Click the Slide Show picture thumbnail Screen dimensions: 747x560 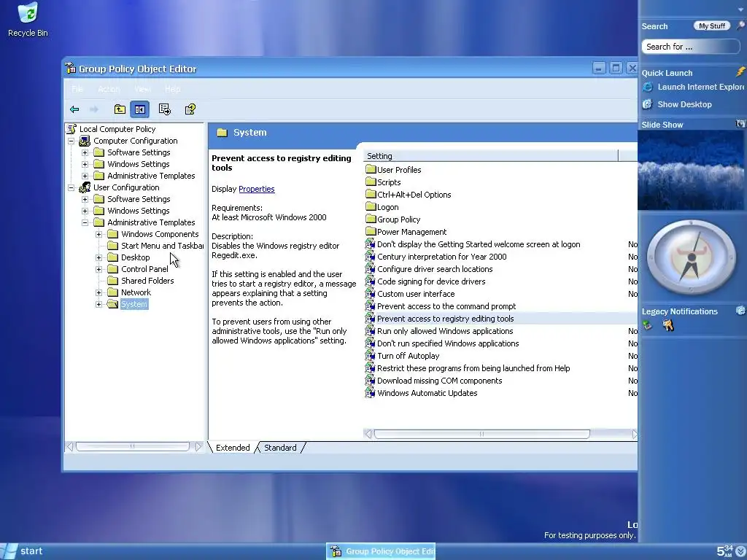[691, 170]
